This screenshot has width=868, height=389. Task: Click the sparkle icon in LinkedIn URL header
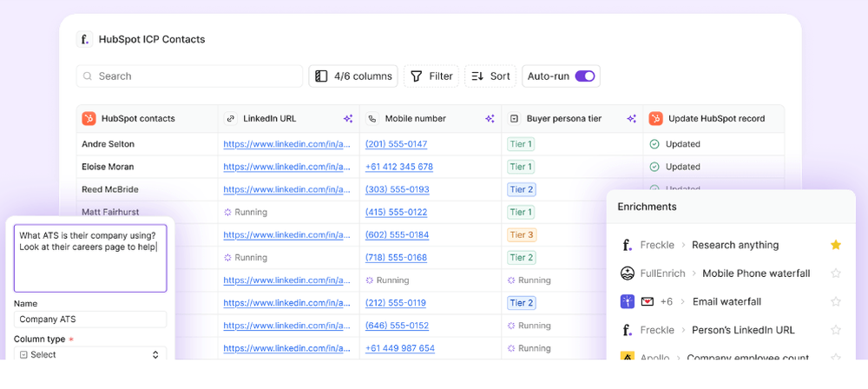point(348,119)
